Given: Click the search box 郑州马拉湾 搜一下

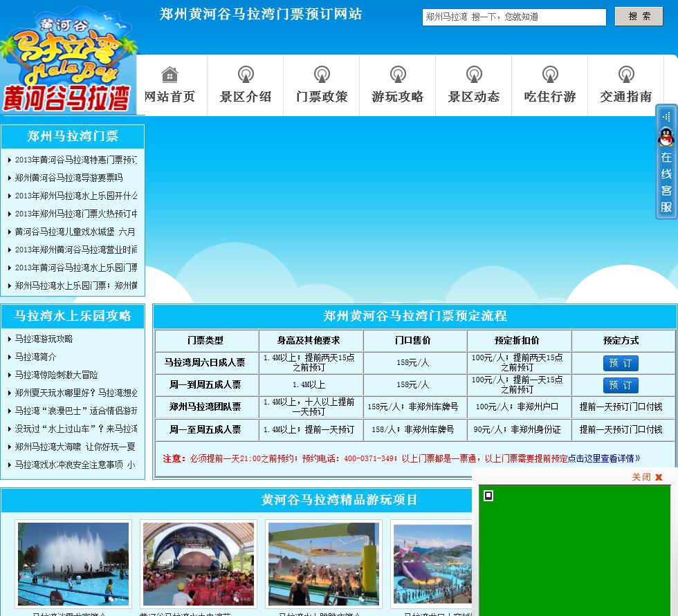Looking at the screenshot, I should 514,17.
